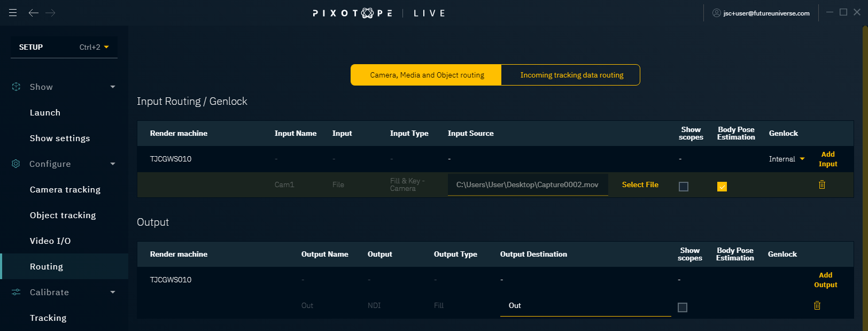Click the back navigation arrow

(x=34, y=13)
